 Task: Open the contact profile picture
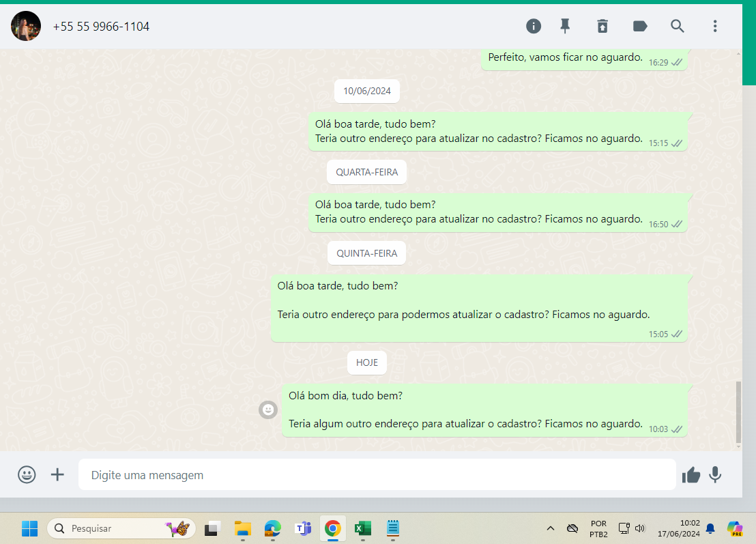point(26,26)
